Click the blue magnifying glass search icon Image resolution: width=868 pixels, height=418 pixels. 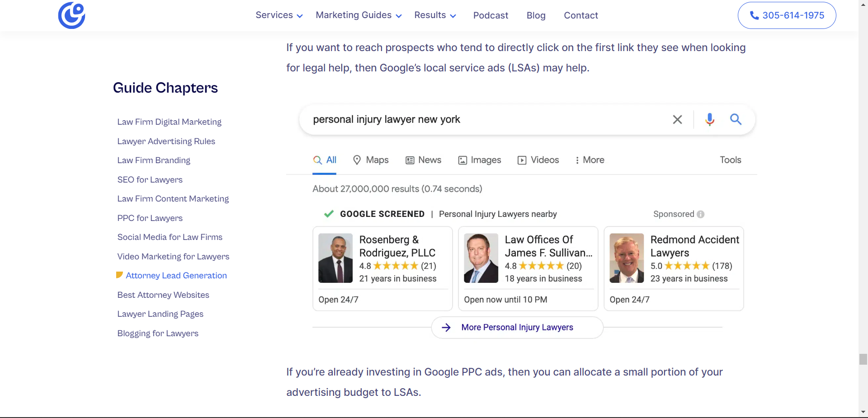[x=736, y=119]
